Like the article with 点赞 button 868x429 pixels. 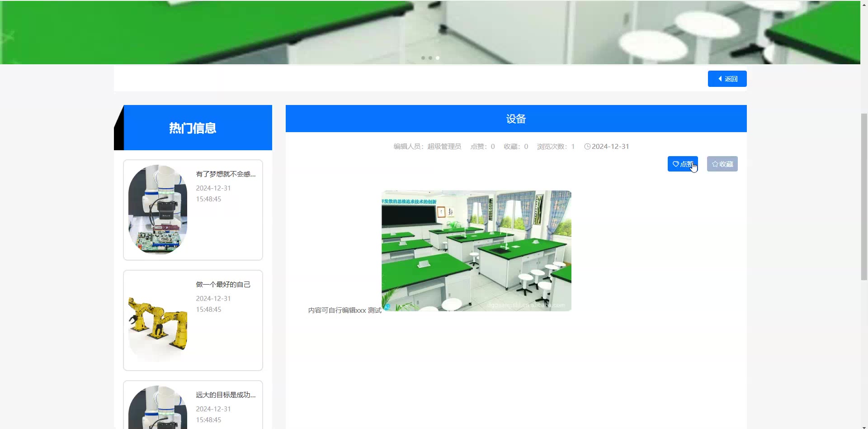click(683, 164)
